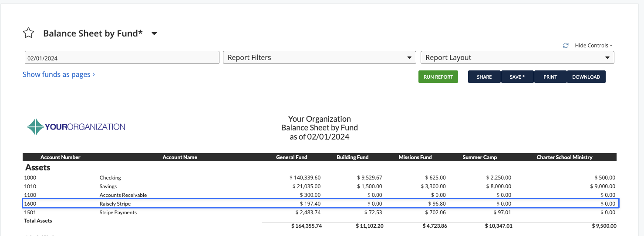644x236 pixels.
Task: Click the Total Assets row label
Action: [38, 221]
